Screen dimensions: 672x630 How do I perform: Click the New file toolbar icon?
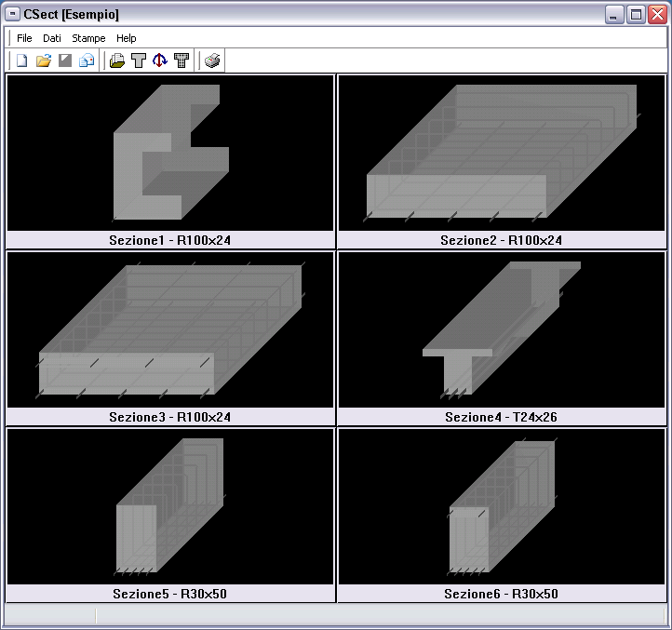click(x=21, y=61)
